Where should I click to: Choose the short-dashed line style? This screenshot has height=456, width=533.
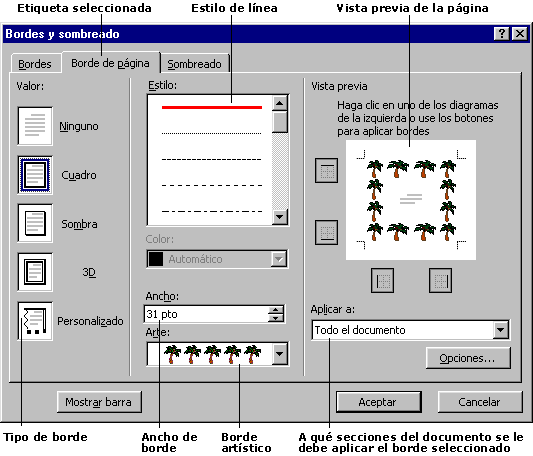tap(212, 159)
